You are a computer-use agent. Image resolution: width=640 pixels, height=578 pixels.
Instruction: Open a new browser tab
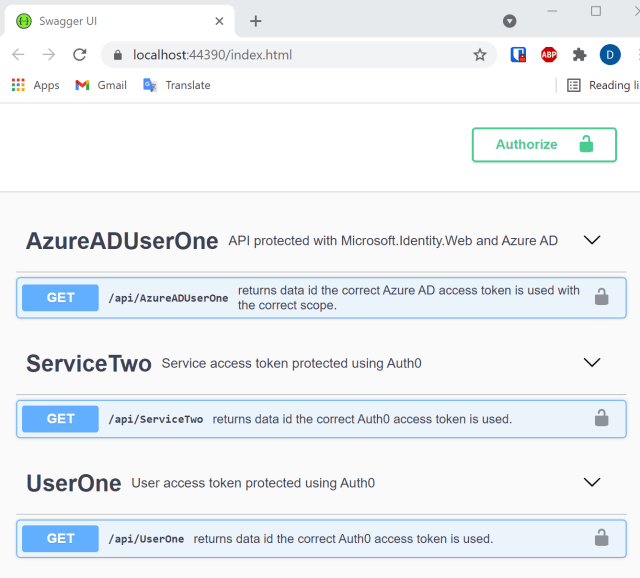tap(256, 21)
